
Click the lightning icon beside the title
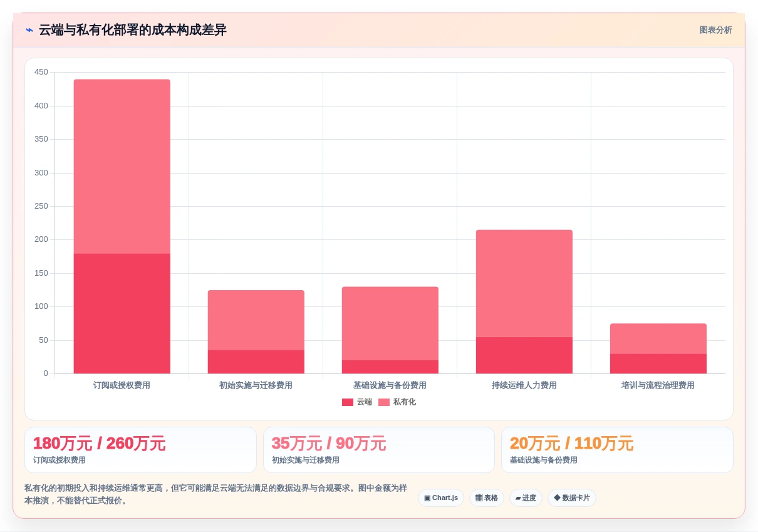click(x=29, y=30)
